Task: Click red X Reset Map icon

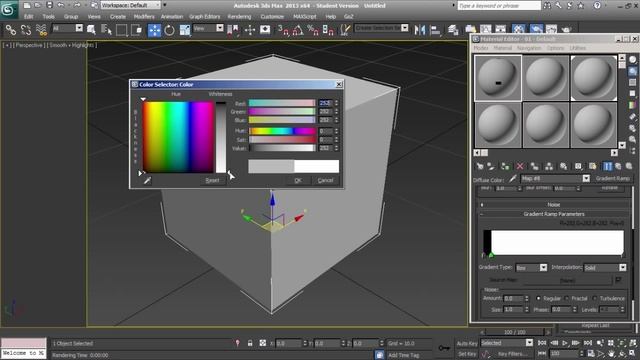Action: 520,166
